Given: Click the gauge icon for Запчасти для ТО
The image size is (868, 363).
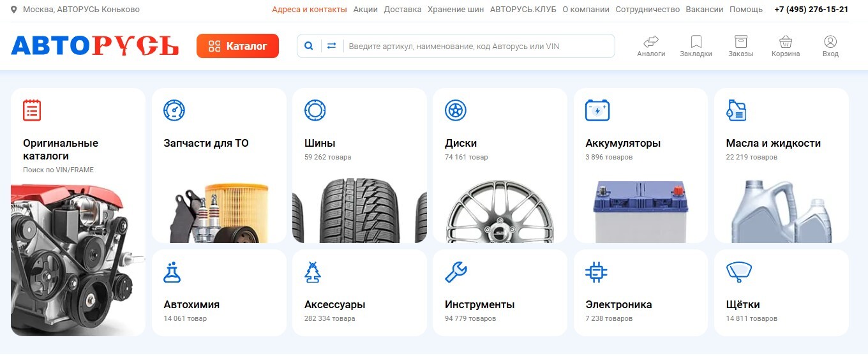Looking at the screenshot, I should point(174,110).
